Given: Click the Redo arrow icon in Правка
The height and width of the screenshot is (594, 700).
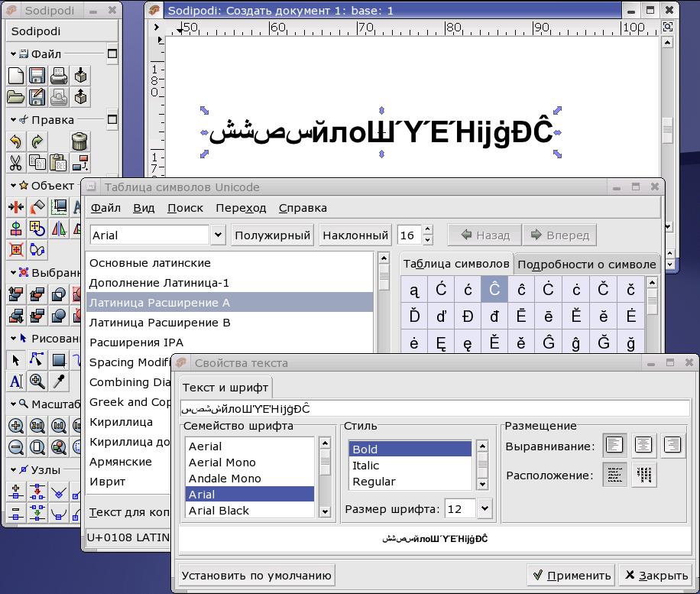Looking at the screenshot, I should tap(37, 141).
